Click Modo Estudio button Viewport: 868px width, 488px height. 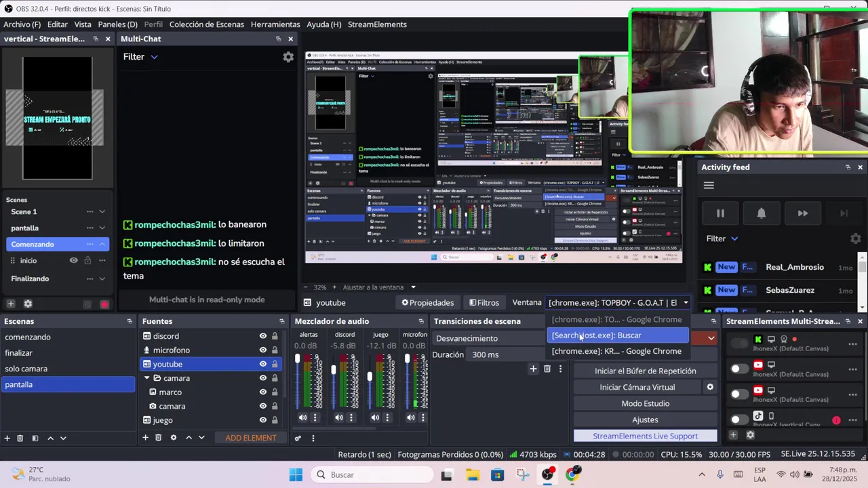coord(646,403)
